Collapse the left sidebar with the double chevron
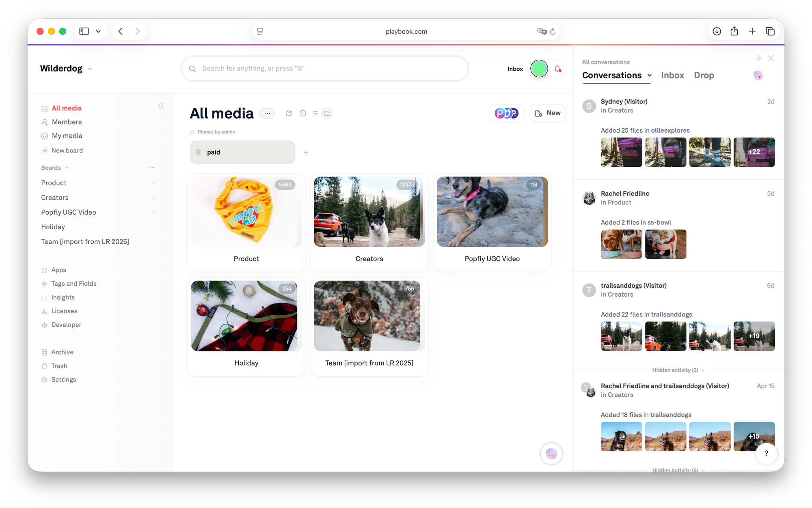812x508 pixels. [x=161, y=106]
